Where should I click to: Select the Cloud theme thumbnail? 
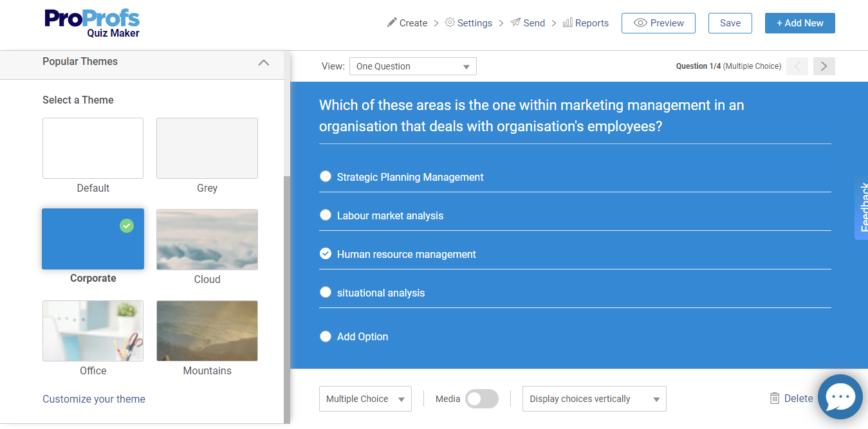207,239
